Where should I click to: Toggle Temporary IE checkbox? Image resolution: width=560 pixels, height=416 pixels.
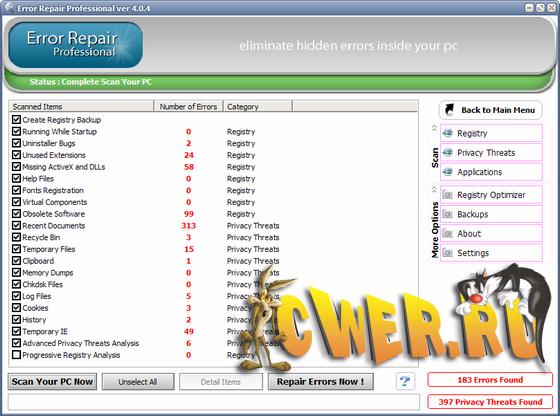pos(16,331)
